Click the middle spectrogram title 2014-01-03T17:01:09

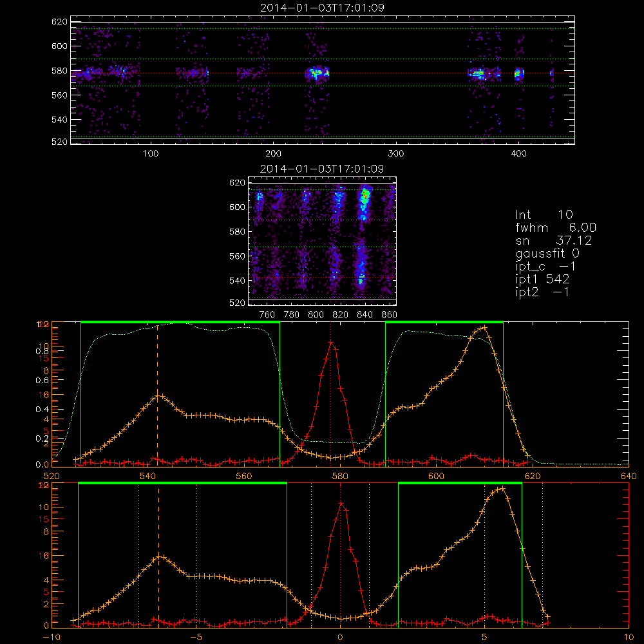(x=322, y=169)
